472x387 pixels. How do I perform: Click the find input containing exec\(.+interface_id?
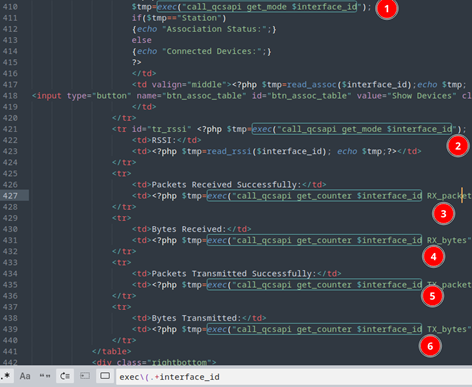(x=294, y=377)
